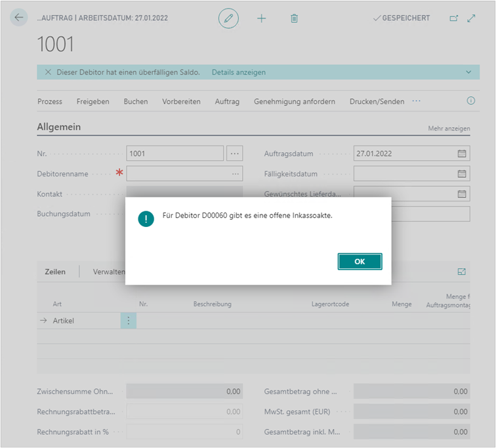Open row options for Artikel line
Viewport: 496px width, 448px height.
coord(129,321)
